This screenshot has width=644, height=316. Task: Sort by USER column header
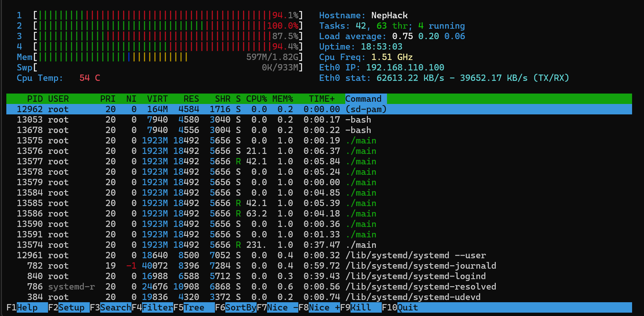58,99
